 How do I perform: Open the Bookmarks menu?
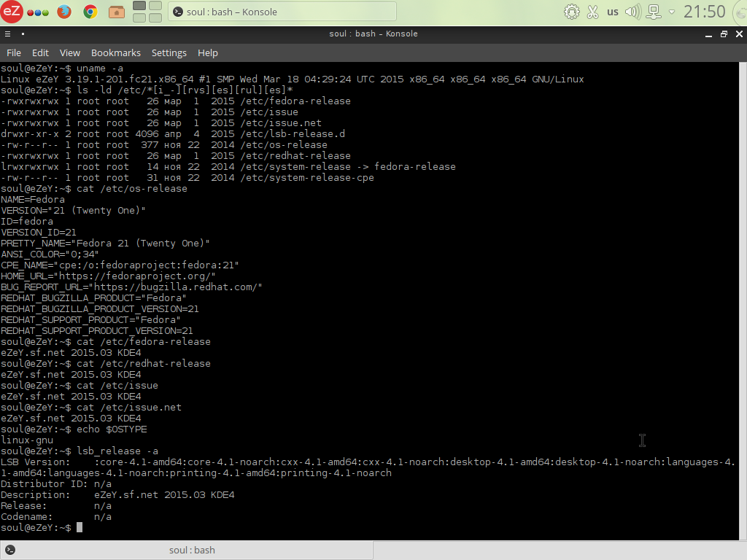click(116, 52)
